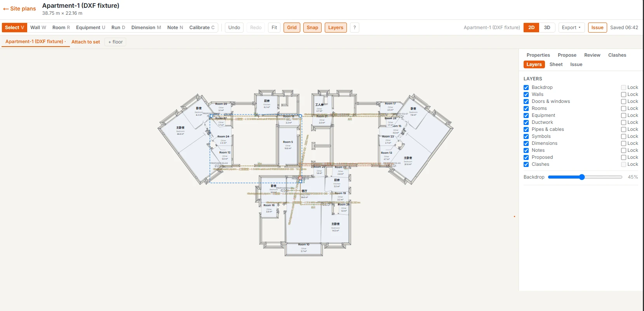Open the Export dropdown
This screenshot has width=644, height=311.
coord(571,28)
